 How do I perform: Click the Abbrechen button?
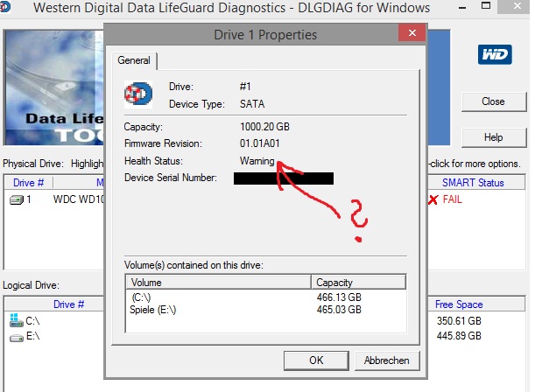[387, 360]
